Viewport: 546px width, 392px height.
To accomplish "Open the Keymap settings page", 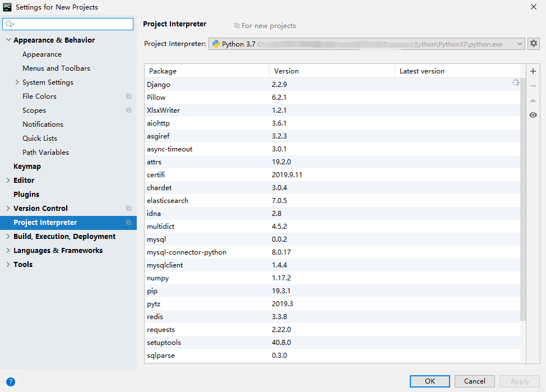I will 27,166.
